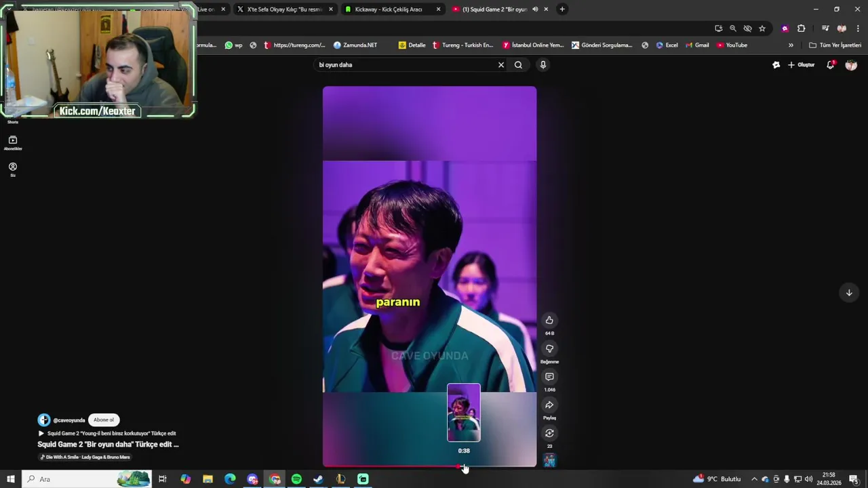Expand hidden bookmarks with » chevron

[x=791, y=45]
